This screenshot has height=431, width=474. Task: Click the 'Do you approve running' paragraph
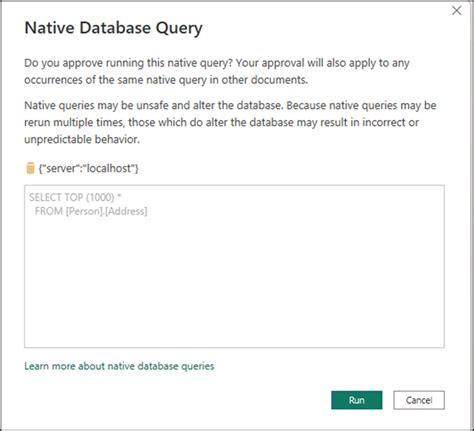[217, 71]
